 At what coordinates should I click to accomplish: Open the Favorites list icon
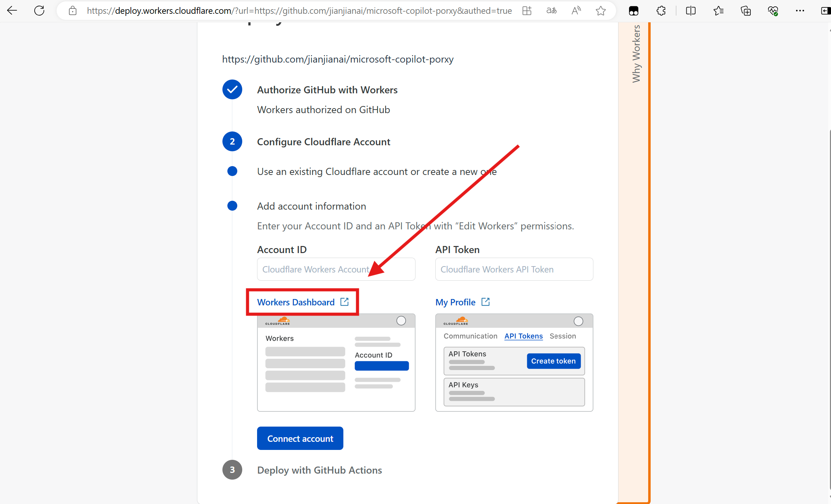718,11
